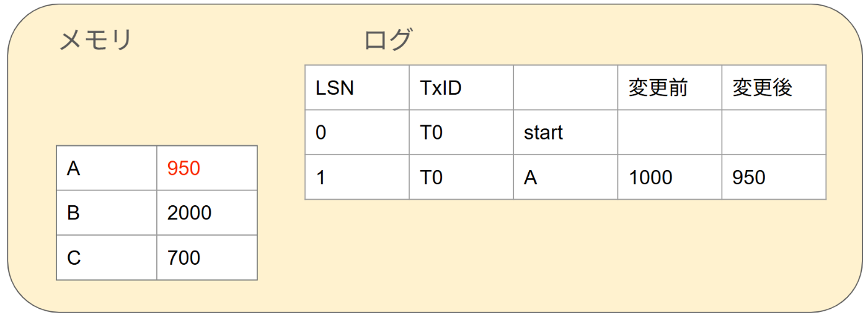
Task: Select the 950 after-change log value
Action: [x=749, y=177]
